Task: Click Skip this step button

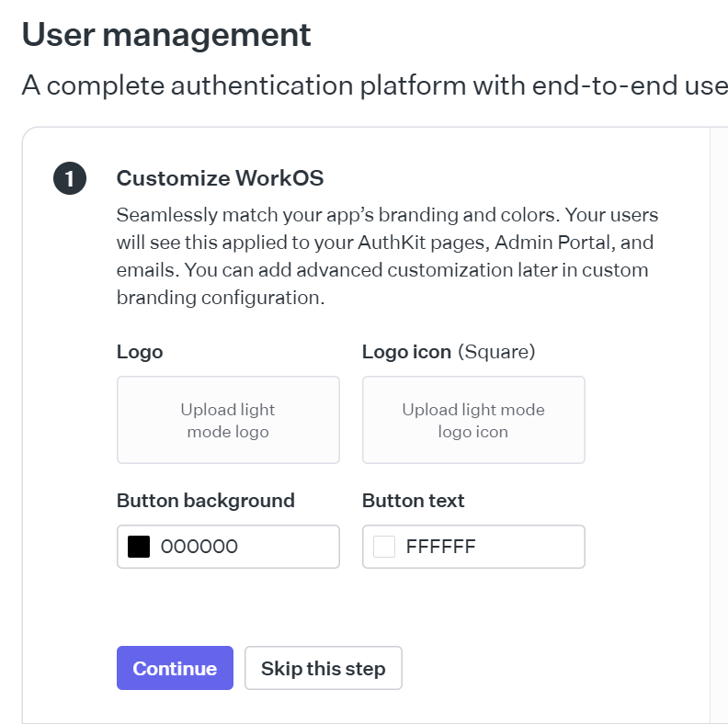Action: point(324,668)
